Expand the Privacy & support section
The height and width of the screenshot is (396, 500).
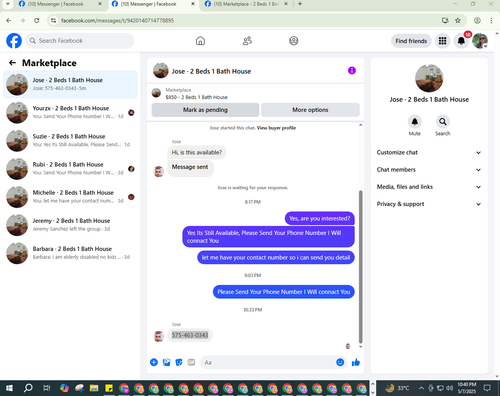tap(429, 204)
